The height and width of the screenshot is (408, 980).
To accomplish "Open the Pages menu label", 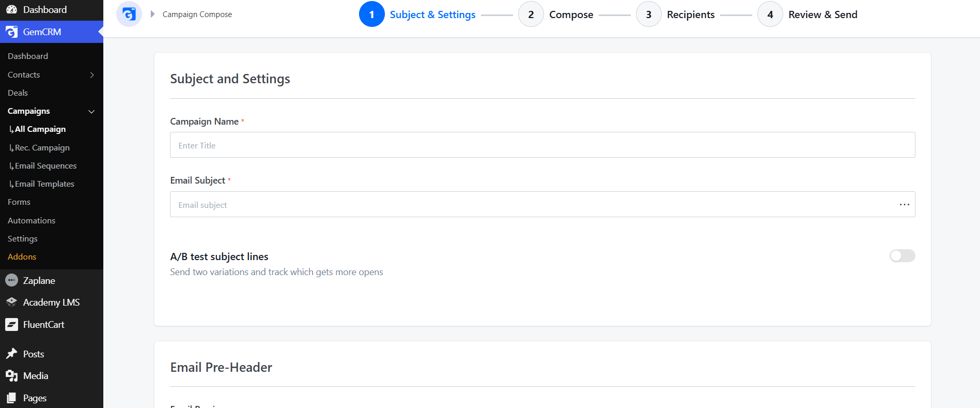I will (x=35, y=398).
